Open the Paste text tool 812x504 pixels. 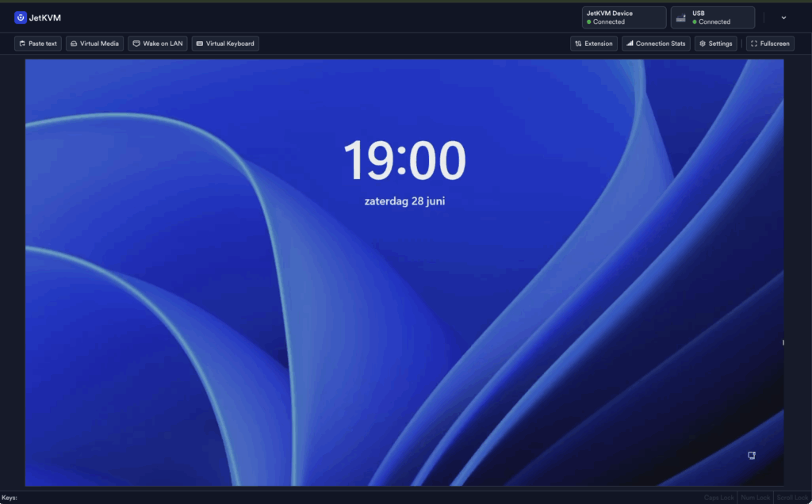(38, 44)
